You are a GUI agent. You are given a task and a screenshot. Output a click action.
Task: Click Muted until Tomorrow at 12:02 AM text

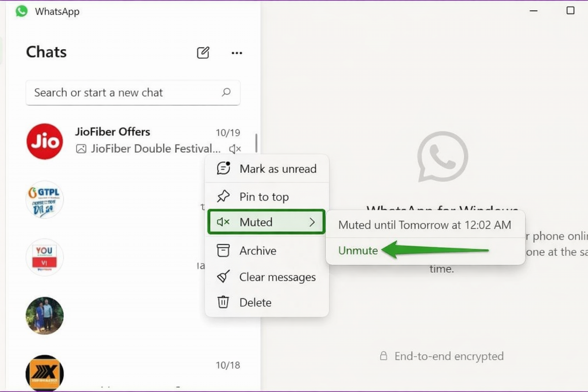[x=424, y=225]
